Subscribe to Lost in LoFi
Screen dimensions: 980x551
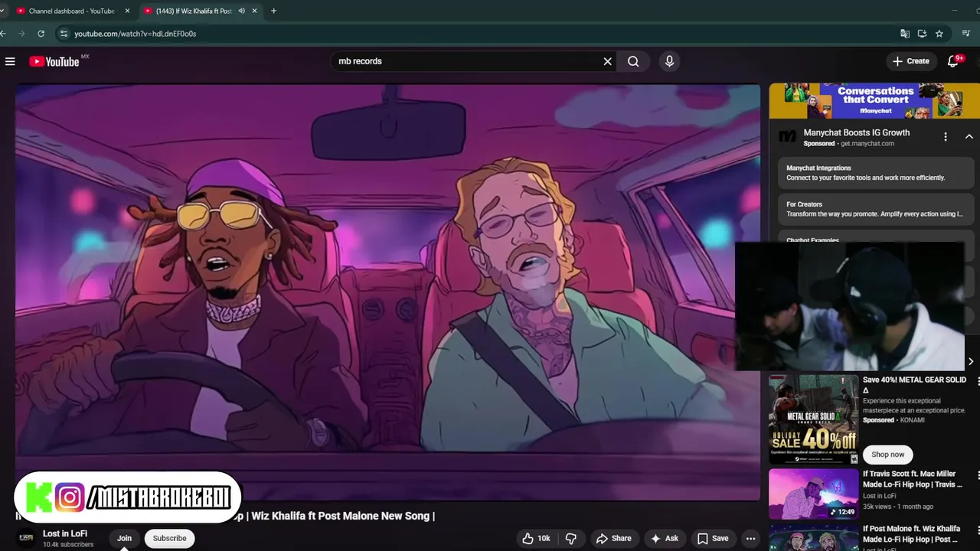pyautogui.click(x=169, y=539)
